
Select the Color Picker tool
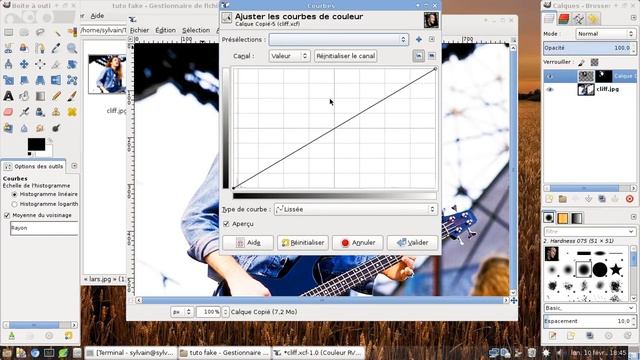pos(56,48)
